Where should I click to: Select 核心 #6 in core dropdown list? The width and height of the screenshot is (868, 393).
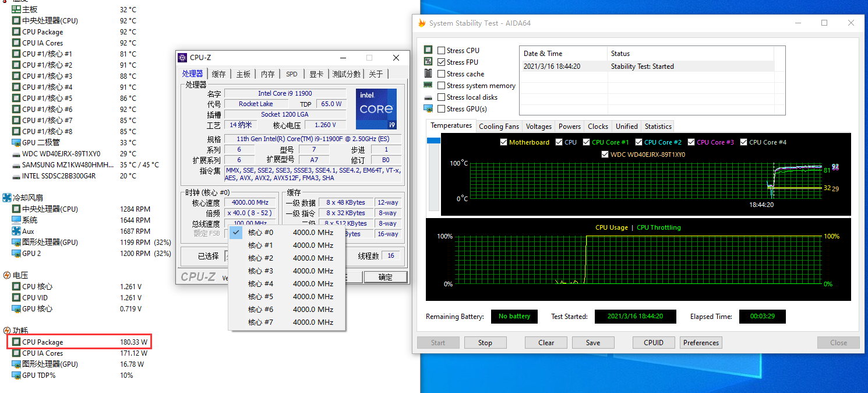point(287,309)
